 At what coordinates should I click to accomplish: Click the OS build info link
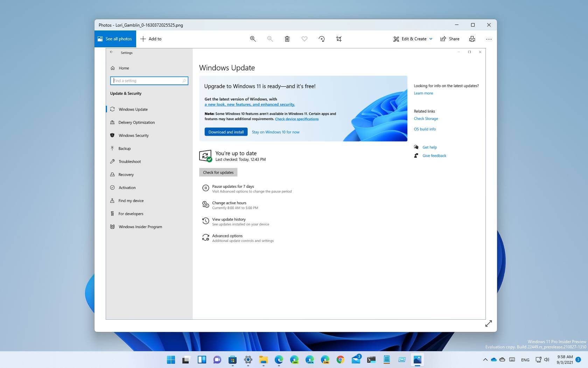point(425,129)
